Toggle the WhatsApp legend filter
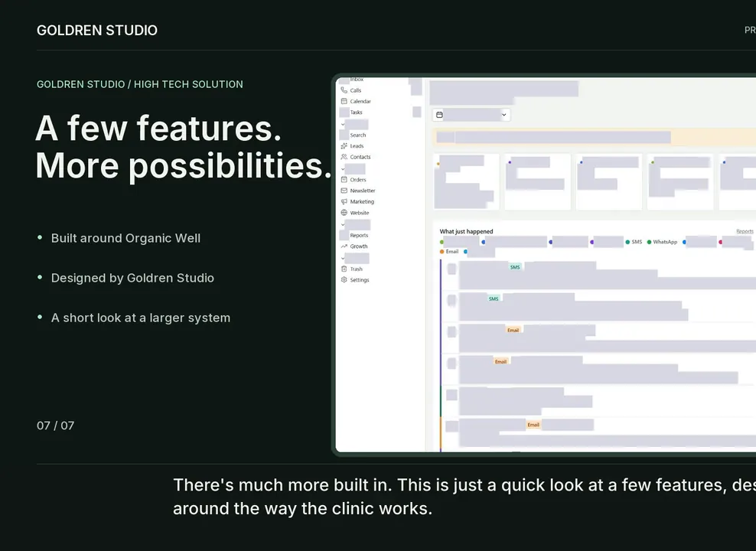The image size is (756, 551). [662, 242]
